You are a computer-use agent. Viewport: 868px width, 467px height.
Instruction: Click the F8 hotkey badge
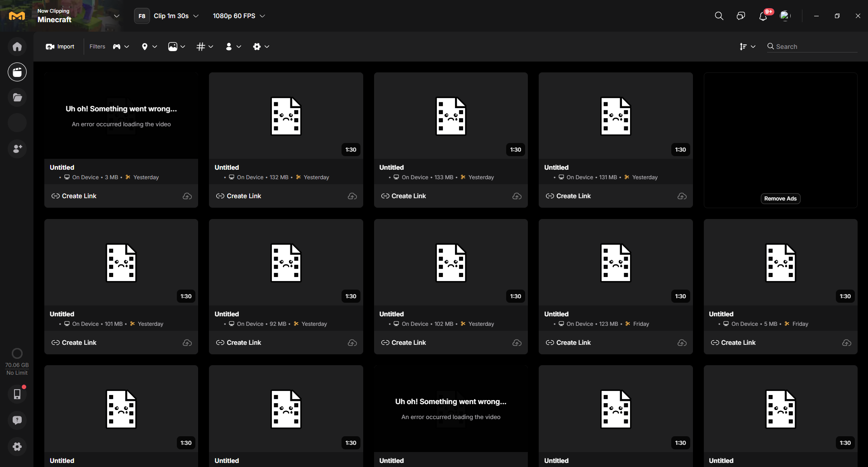(142, 16)
